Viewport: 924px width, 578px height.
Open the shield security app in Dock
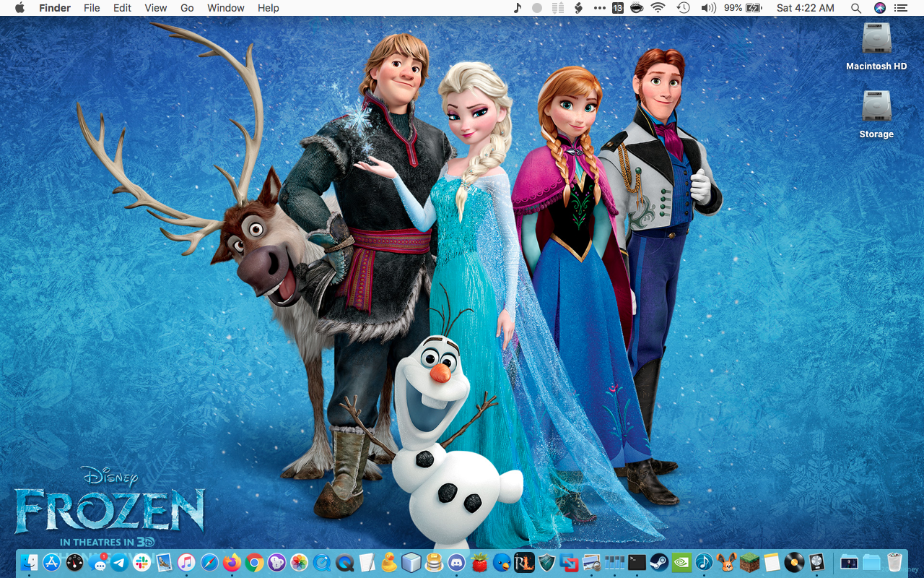pos(546,562)
